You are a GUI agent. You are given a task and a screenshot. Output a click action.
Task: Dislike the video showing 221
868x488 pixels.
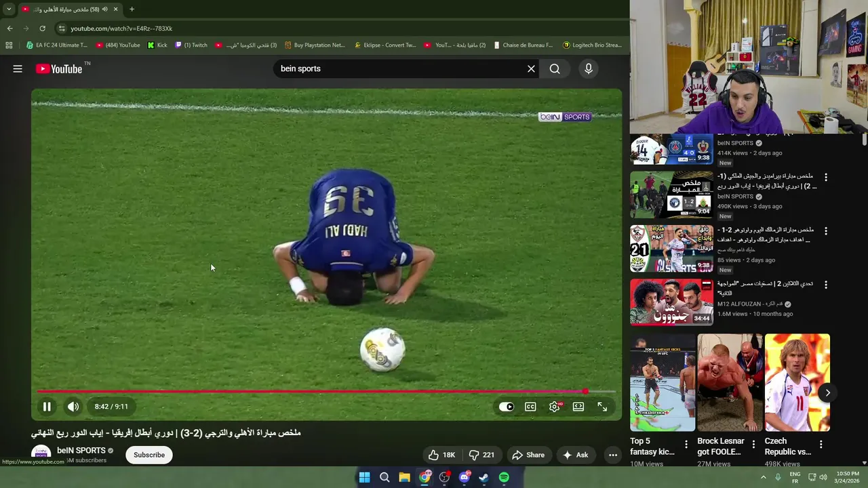[x=481, y=455]
